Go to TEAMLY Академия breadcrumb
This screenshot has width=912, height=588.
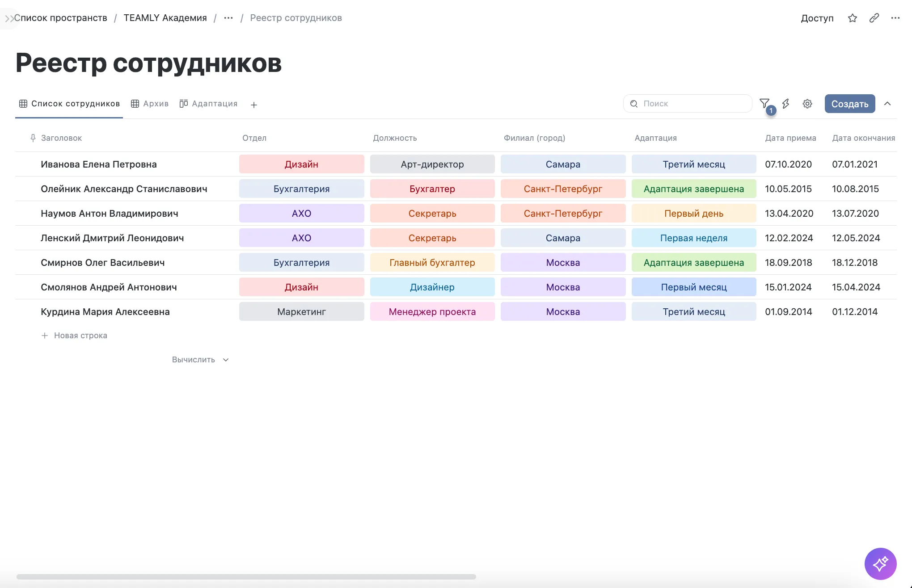coord(165,18)
